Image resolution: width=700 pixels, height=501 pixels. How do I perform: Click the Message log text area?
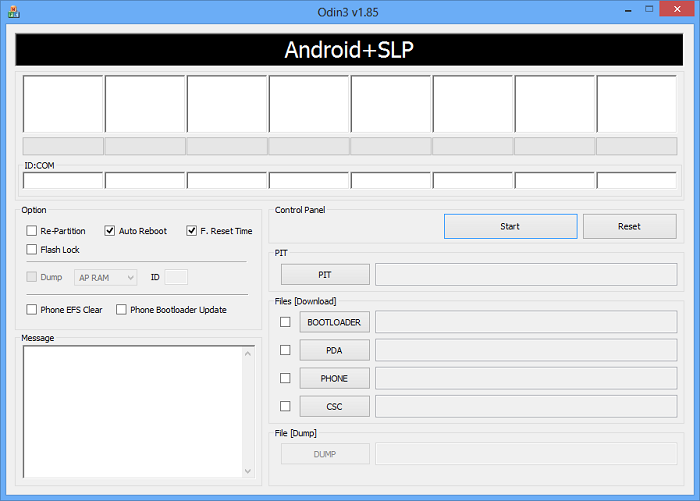[x=133, y=412]
